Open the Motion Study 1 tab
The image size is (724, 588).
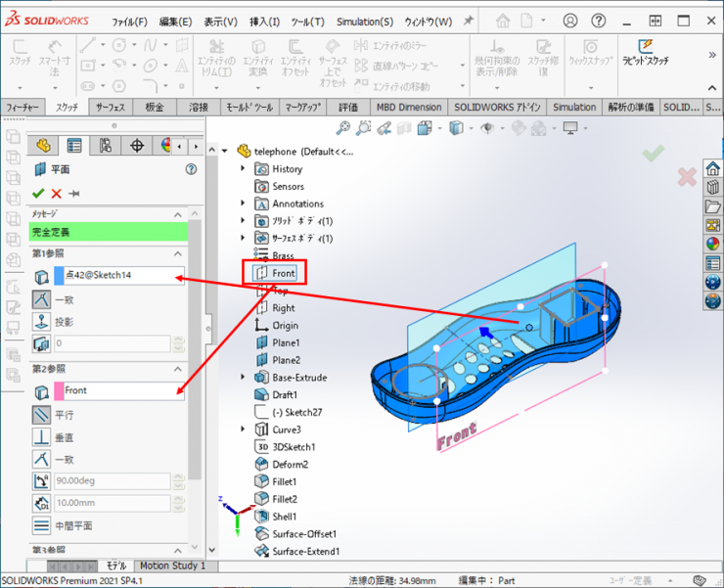(x=172, y=565)
